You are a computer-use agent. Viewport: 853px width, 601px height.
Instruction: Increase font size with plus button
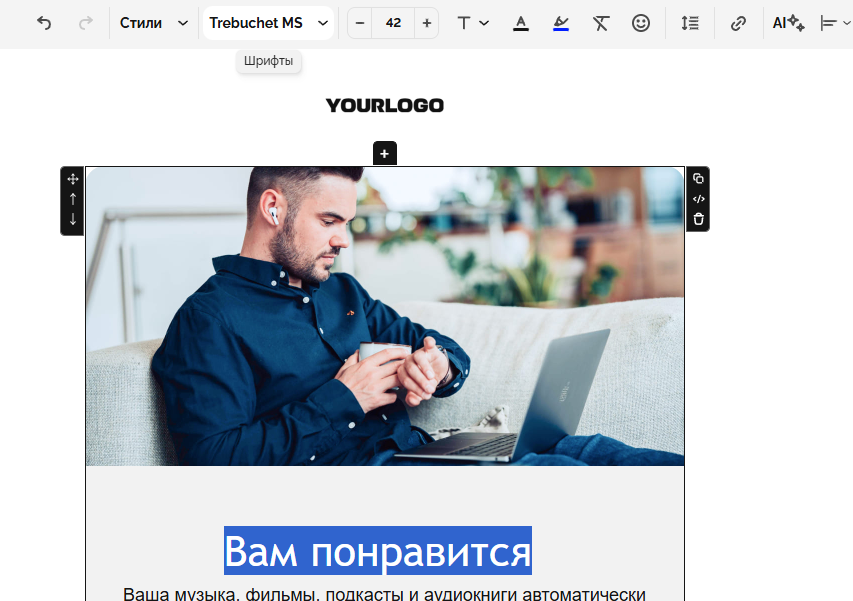pos(427,23)
